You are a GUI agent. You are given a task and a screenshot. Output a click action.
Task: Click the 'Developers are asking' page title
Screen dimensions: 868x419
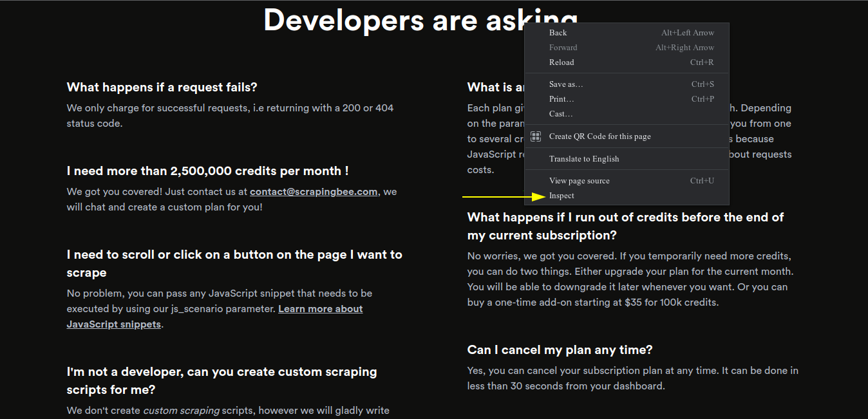pos(393,19)
